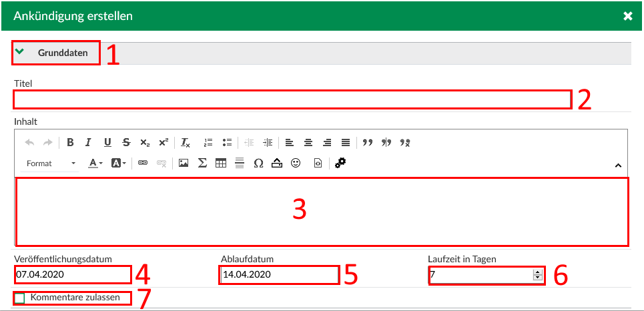Close the Ankündigung erstellen dialog

tap(627, 16)
